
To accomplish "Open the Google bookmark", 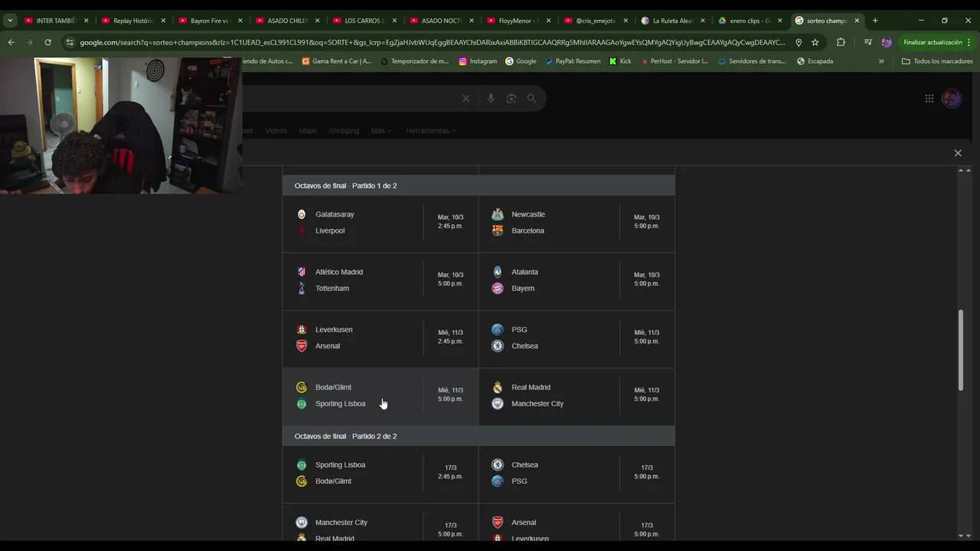I will click(521, 61).
